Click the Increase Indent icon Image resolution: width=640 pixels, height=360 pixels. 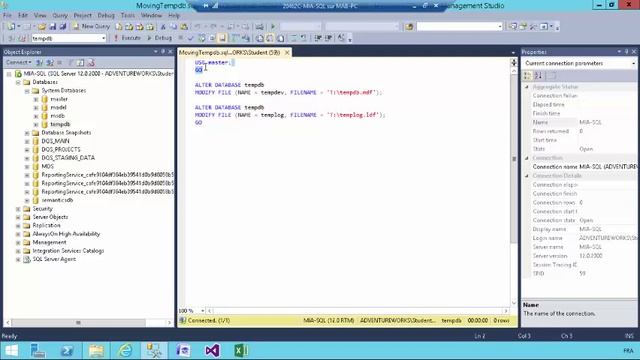pyautogui.click(x=328, y=38)
